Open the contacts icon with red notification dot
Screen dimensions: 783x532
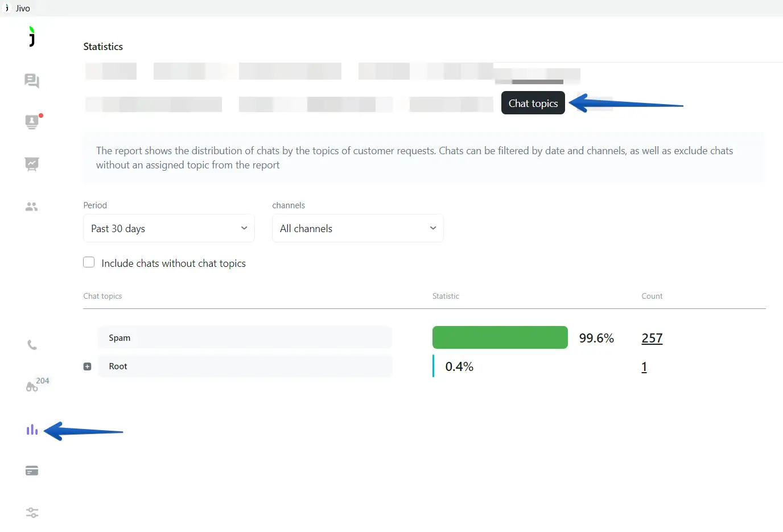32,122
